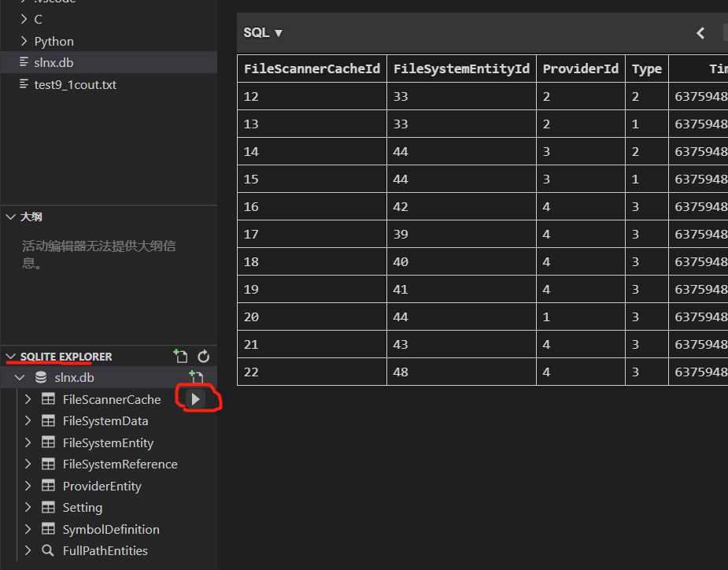Collapse the 大纲 outline section
Screen dimensions: 728x570
[11, 217]
